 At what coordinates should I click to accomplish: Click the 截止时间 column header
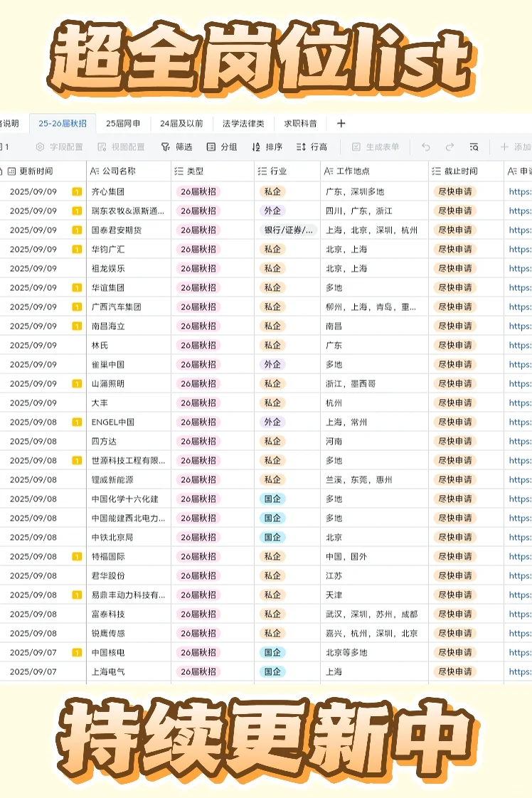pos(466,171)
